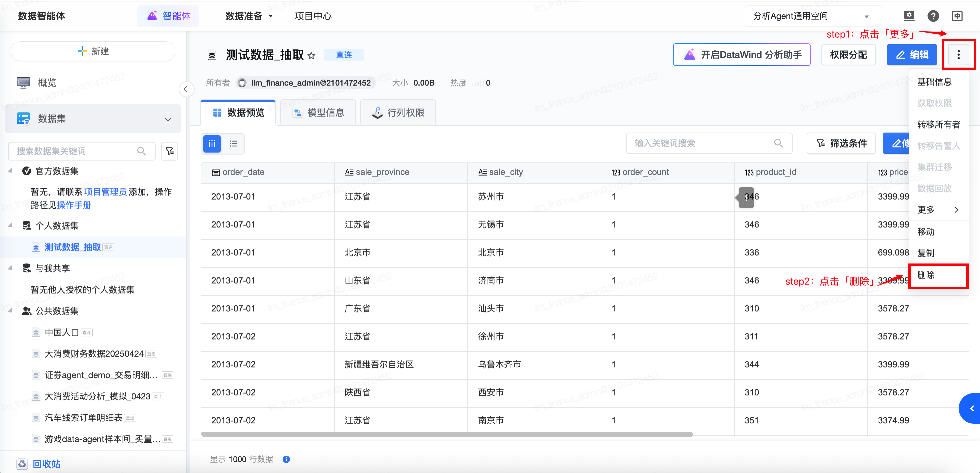
Task: Click the sale_province column header
Action: (401, 172)
